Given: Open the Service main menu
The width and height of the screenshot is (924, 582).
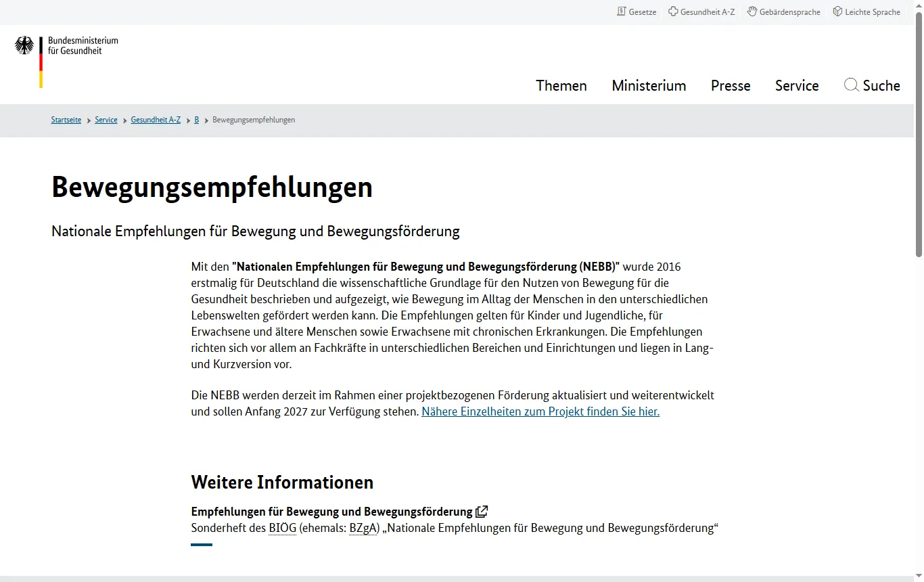Looking at the screenshot, I should (x=797, y=85).
